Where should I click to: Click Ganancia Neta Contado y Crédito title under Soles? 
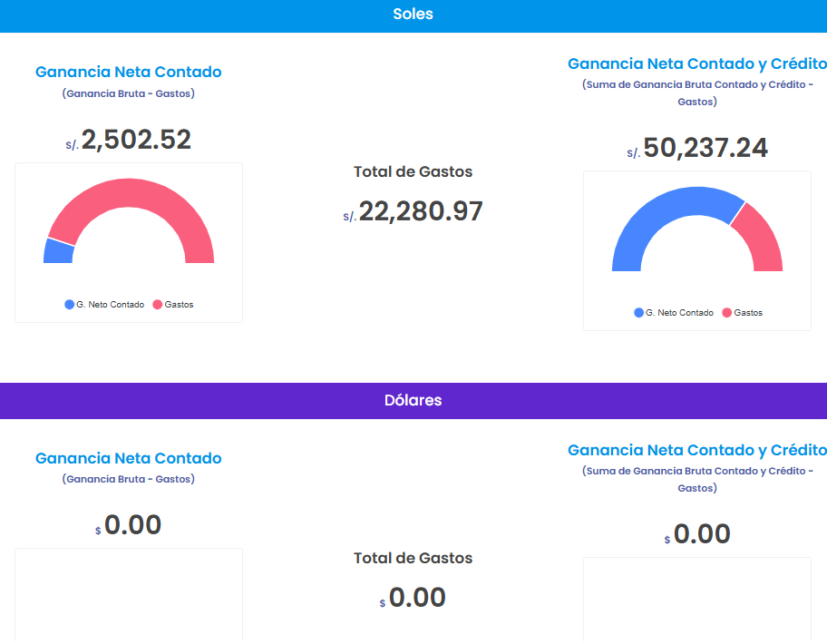[x=696, y=63]
